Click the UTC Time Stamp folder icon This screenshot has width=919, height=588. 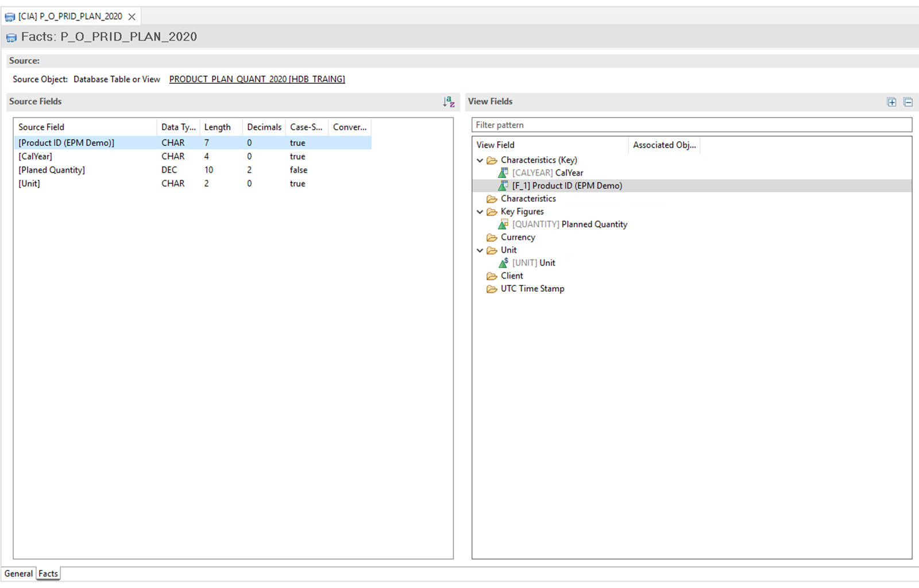492,289
